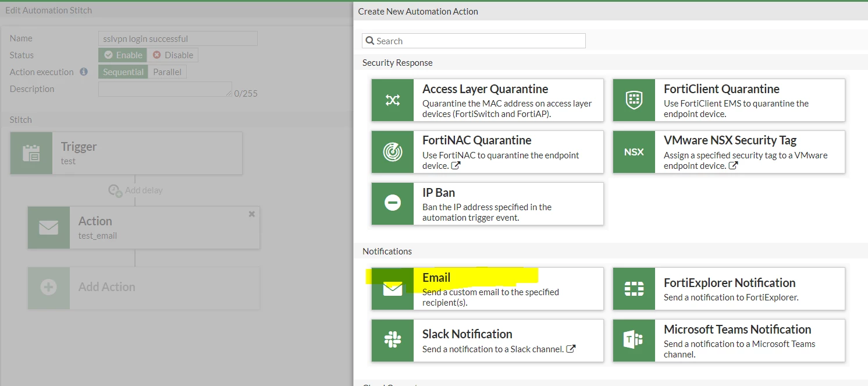Click the Slack Notification title
The height and width of the screenshot is (386, 868).
click(x=467, y=334)
